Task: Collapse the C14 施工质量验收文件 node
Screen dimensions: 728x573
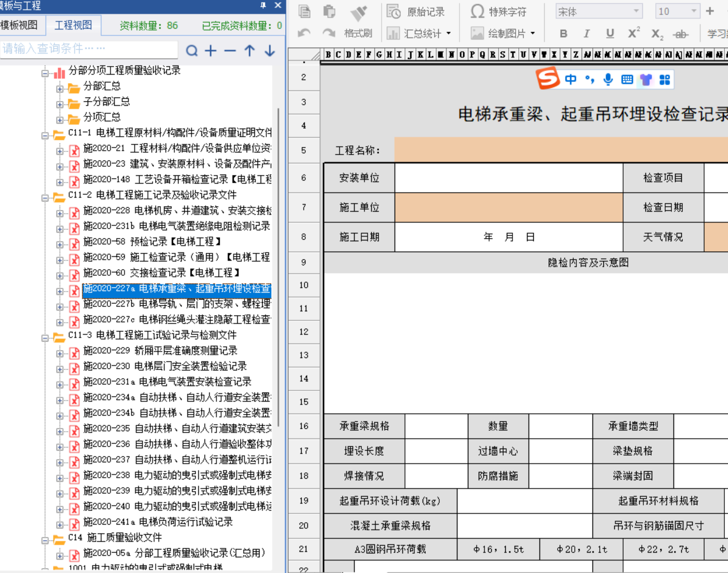Action: click(x=45, y=540)
